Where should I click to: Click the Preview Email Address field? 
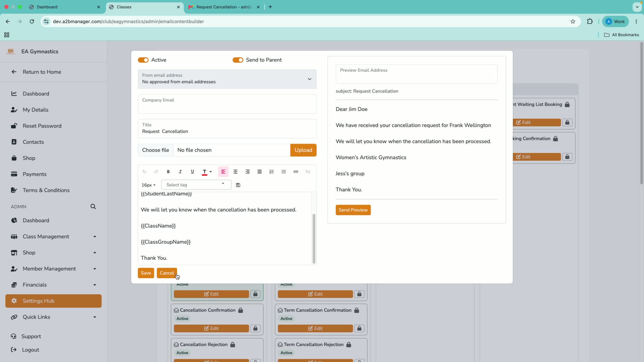tap(417, 74)
